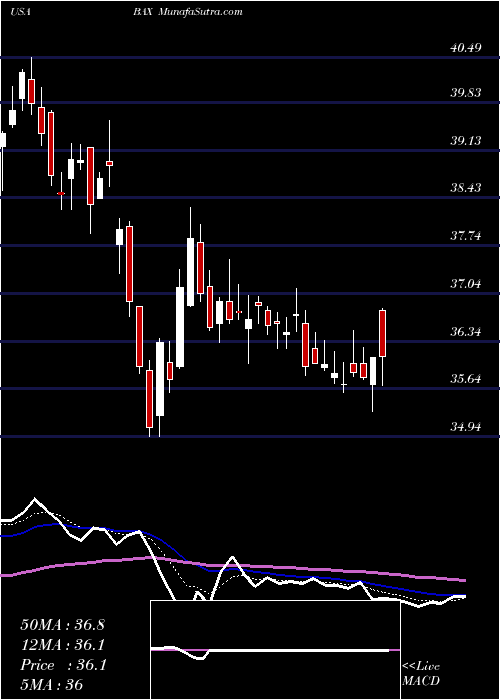Click the 35.64 price level label

coord(466,379)
